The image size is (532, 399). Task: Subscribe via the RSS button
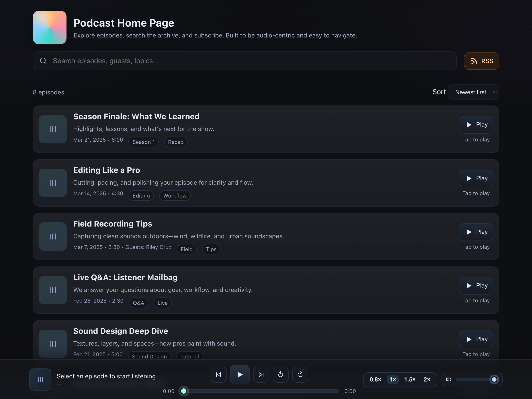click(x=481, y=61)
